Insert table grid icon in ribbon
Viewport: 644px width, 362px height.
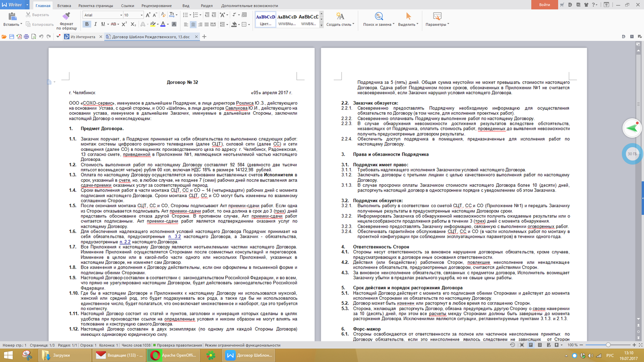tap(244, 15)
